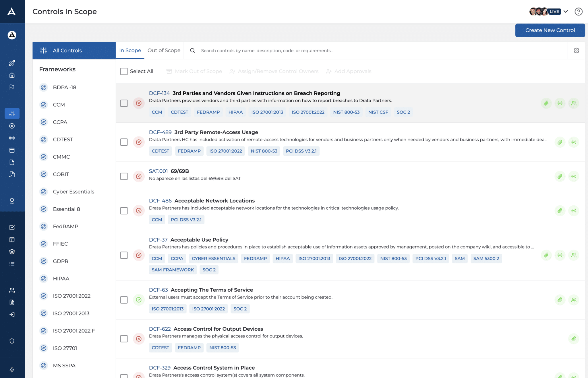The width and height of the screenshot is (588, 378).
Task: Click the lightning bolt icon in sidebar
Action: pos(12,369)
